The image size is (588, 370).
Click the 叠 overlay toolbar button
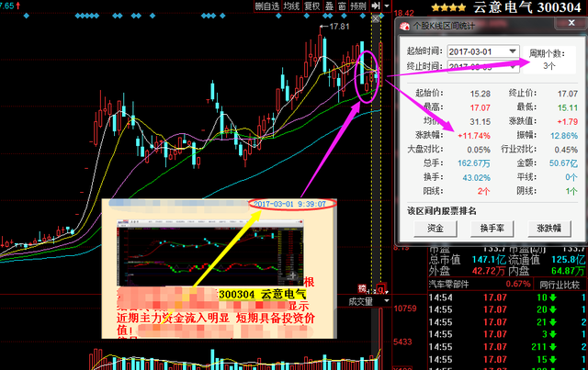[329, 6]
